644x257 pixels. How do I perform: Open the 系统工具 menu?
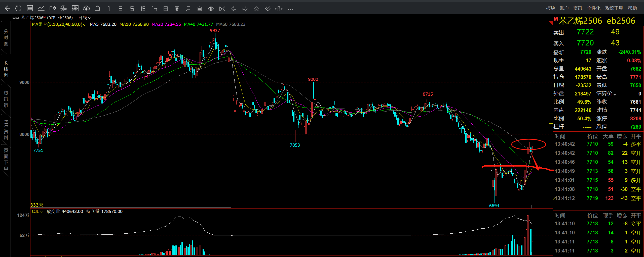coord(614,8)
